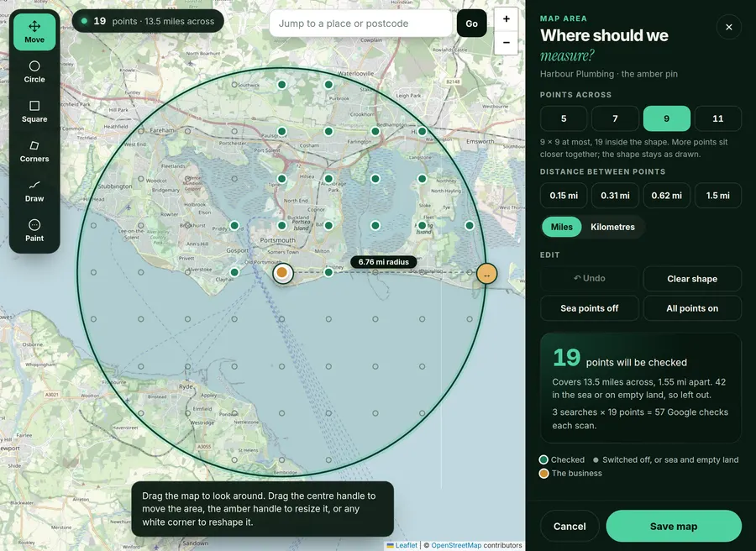Focus the place or postcode search field
Viewport: 756px width, 551px height.
pyautogui.click(x=360, y=24)
